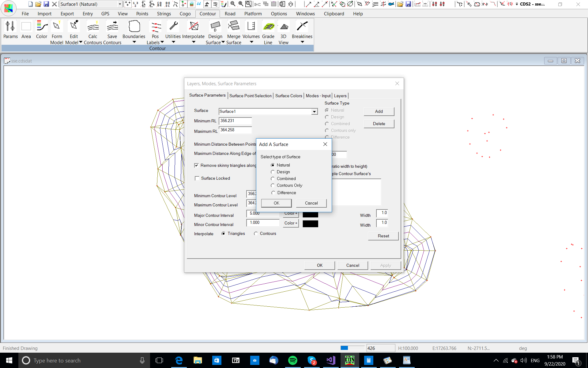
Task: Switch to the Surface Colors tab
Action: (x=288, y=96)
